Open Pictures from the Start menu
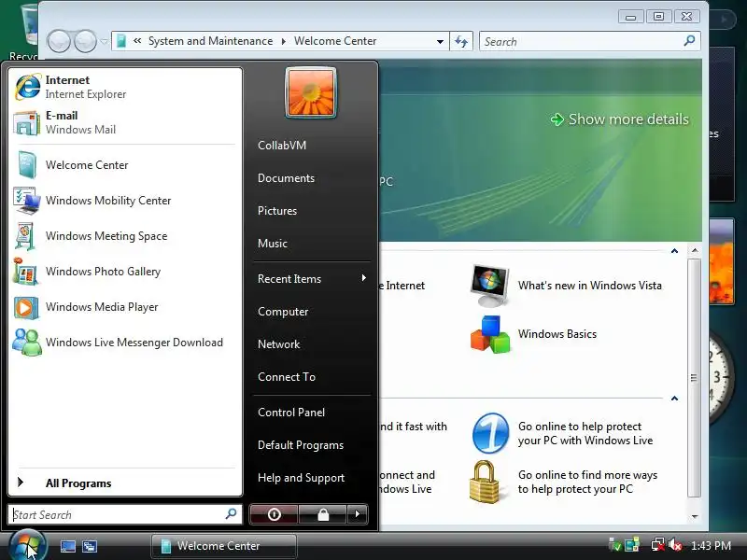The width and height of the screenshot is (747, 560). (x=277, y=211)
